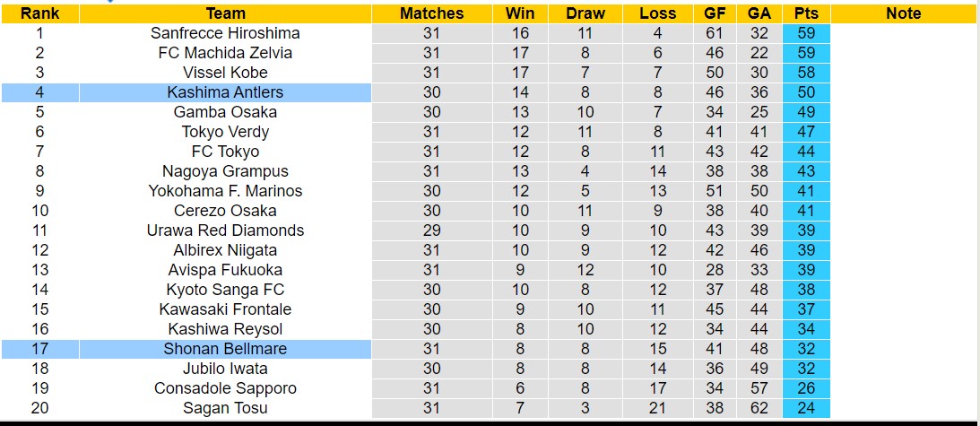
Task: Sort by the Team column header
Action: 225,13
